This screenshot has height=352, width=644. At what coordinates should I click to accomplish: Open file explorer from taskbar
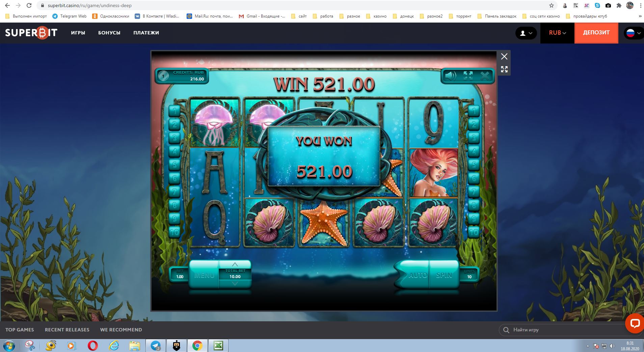pos(135,346)
